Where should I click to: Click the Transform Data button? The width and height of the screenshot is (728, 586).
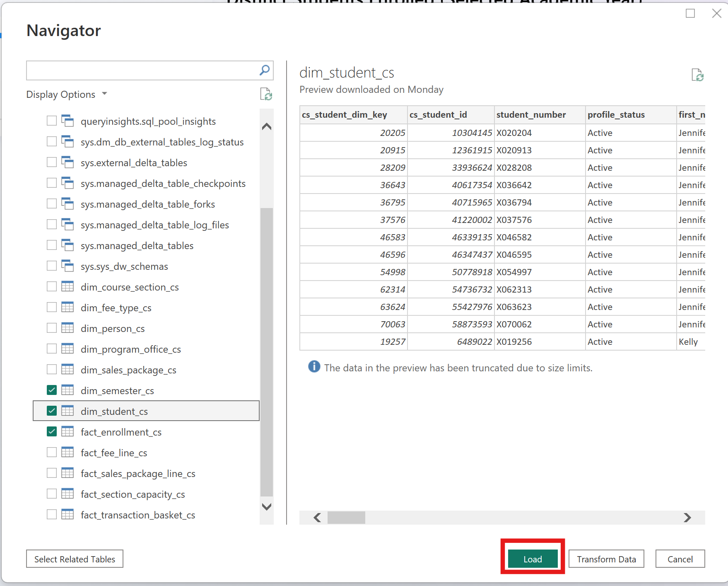[606, 559]
